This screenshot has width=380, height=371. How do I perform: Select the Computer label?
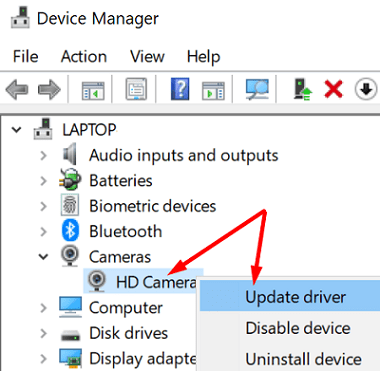point(126,308)
